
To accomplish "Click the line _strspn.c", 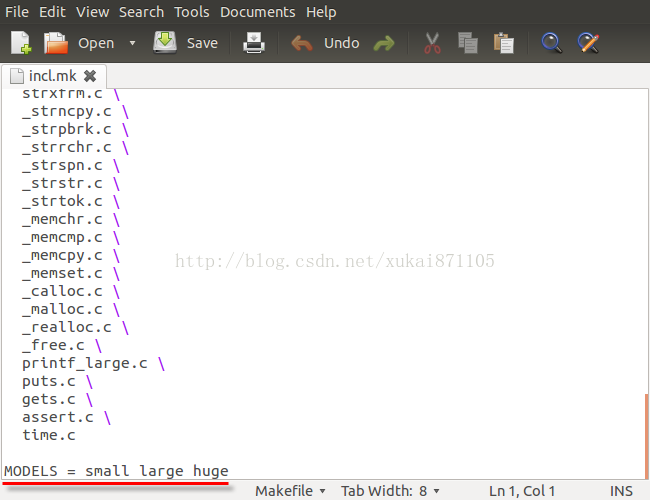I will (x=71, y=165).
